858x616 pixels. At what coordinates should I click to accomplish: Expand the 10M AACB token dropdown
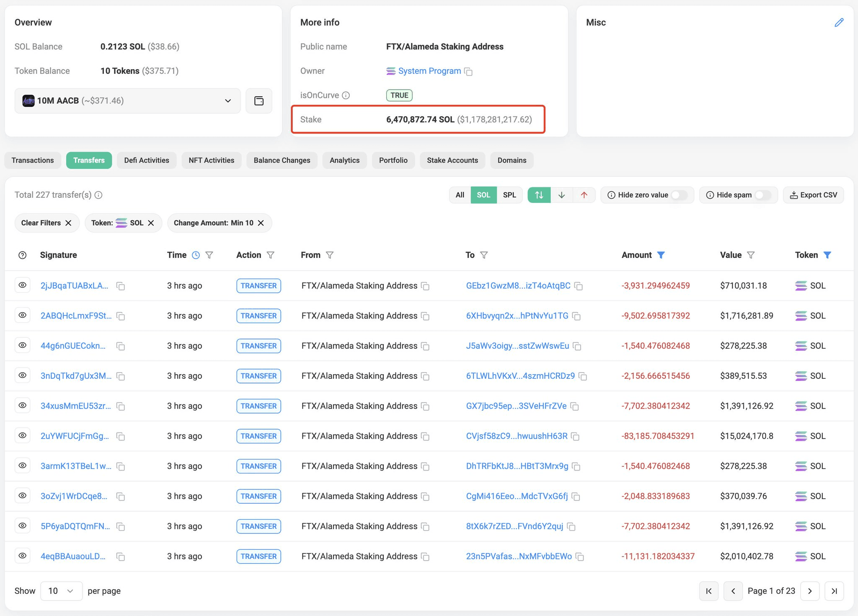coord(127,101)
